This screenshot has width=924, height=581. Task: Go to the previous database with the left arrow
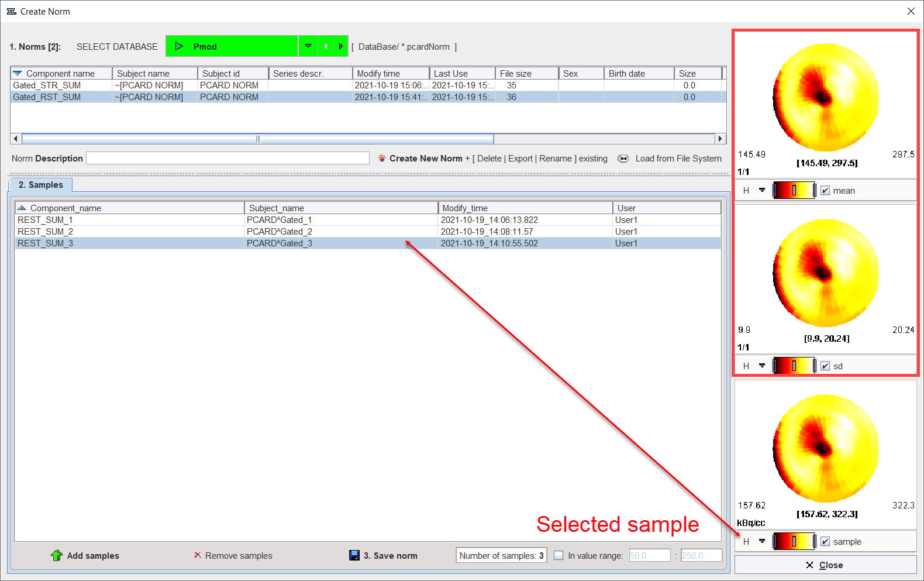tap(325, 46)
